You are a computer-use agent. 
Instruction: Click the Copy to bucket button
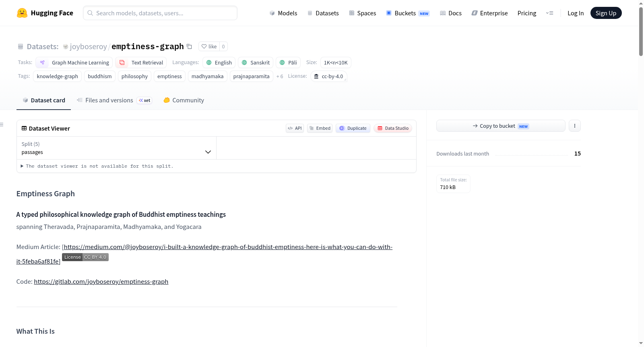[501, 126]
